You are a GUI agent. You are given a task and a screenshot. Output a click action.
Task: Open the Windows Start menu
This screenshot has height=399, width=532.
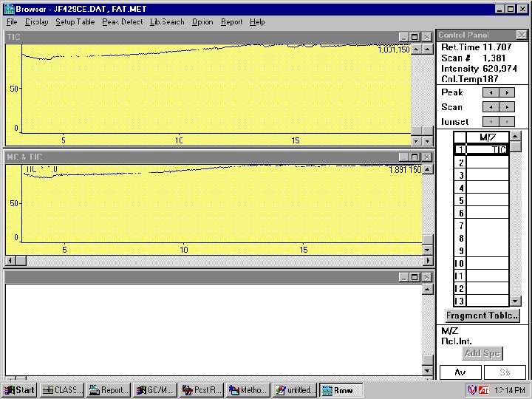click(19, 390)
